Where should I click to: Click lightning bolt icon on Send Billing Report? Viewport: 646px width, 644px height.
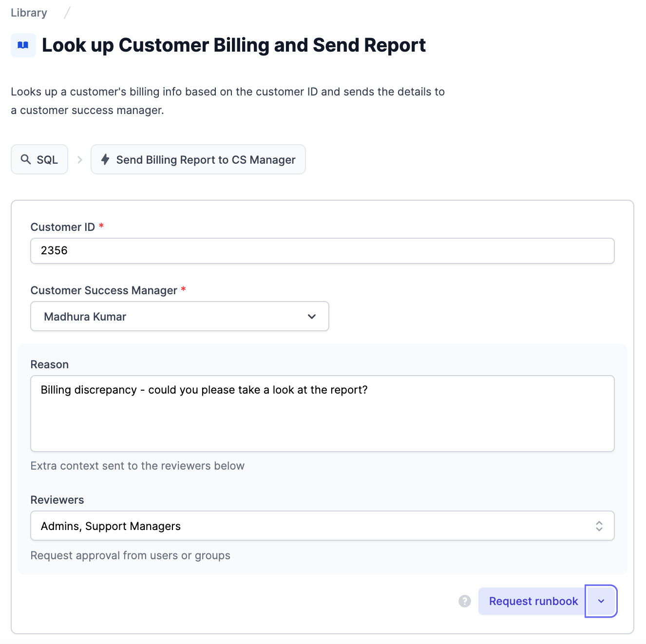tap(105, 159)
